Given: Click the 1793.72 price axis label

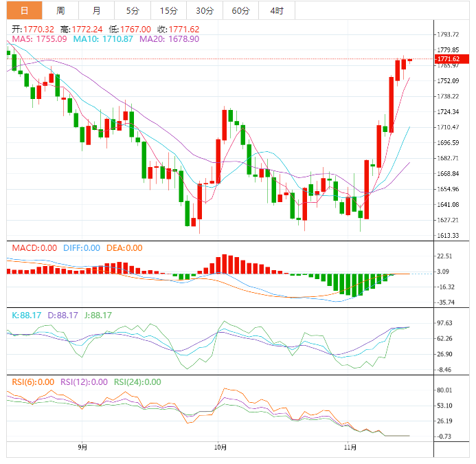Looking at the screenshot, I should pyautogui.click(x=448, y=34).
